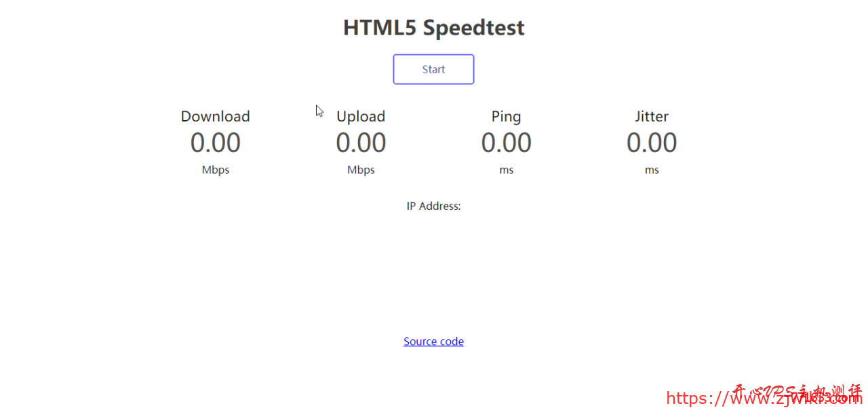The height and width of the screenshot is (410, 868).
Task: Click the IP Address label
Action: pyautogui.click(x=433, y=206)
